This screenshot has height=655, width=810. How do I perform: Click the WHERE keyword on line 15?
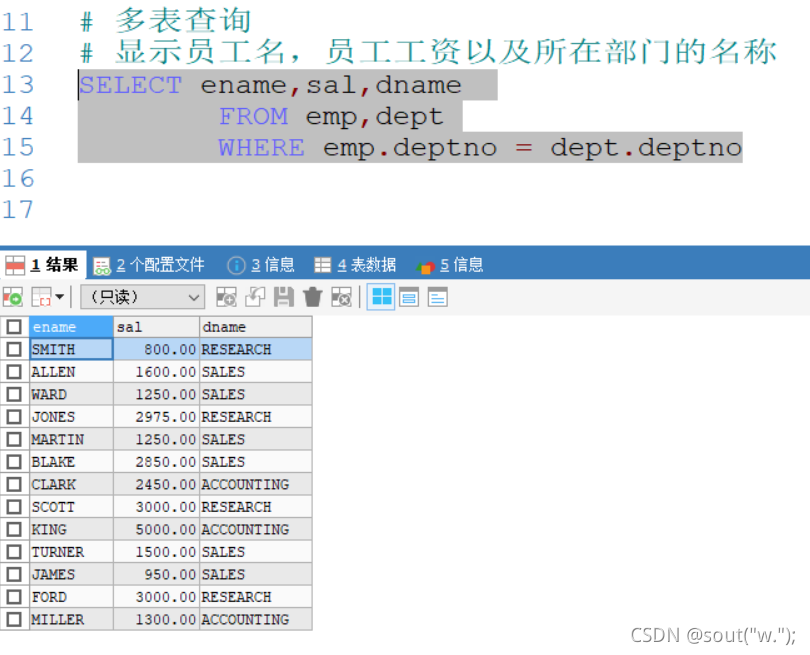point(261,148)
